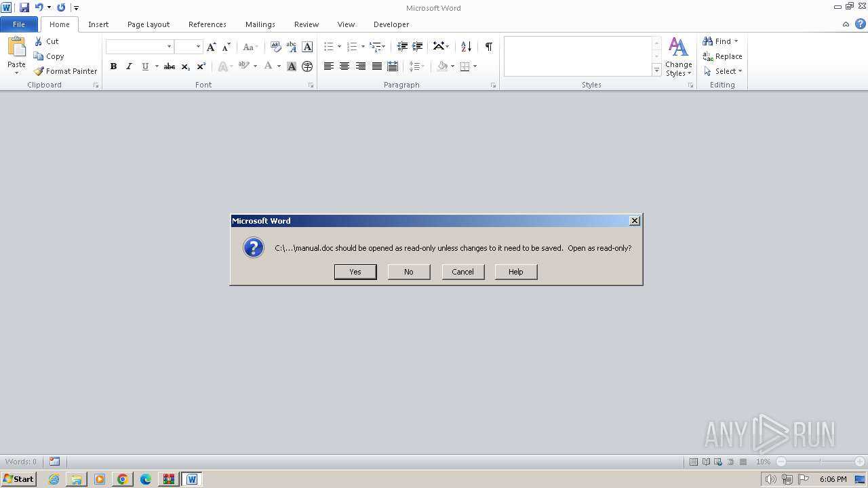Image resolution: width=868 pixels, height=488 pixels.
Task: Click the Font Color button
Action: [x=269, y=66]
